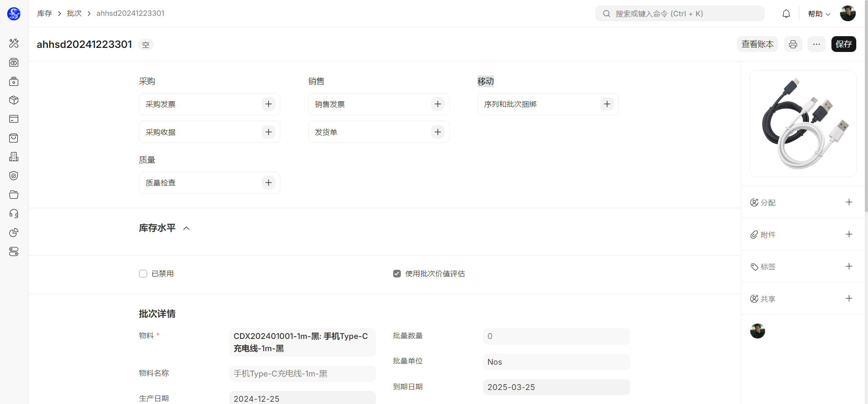Open the folder icon in sidebar
The image size is (868, 404).
coord(14,195)
